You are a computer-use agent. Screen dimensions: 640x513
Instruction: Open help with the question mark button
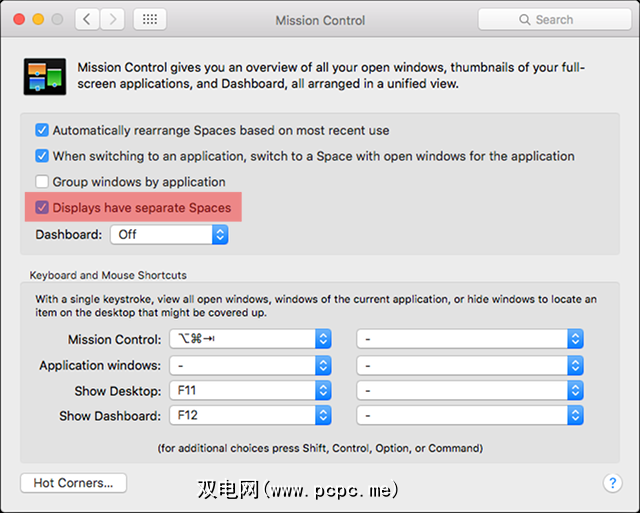[x=612, y=483]
